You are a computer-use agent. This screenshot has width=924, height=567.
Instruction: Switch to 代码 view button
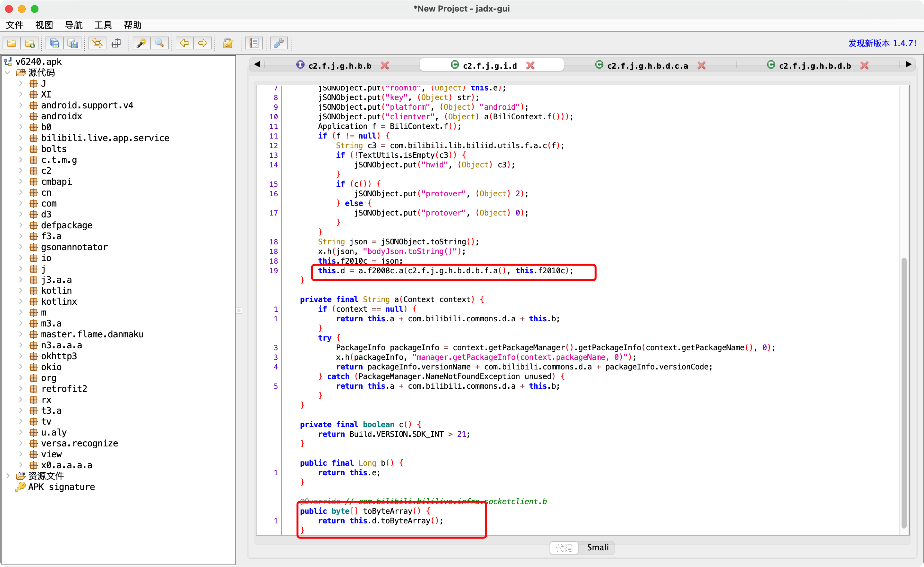564,547
